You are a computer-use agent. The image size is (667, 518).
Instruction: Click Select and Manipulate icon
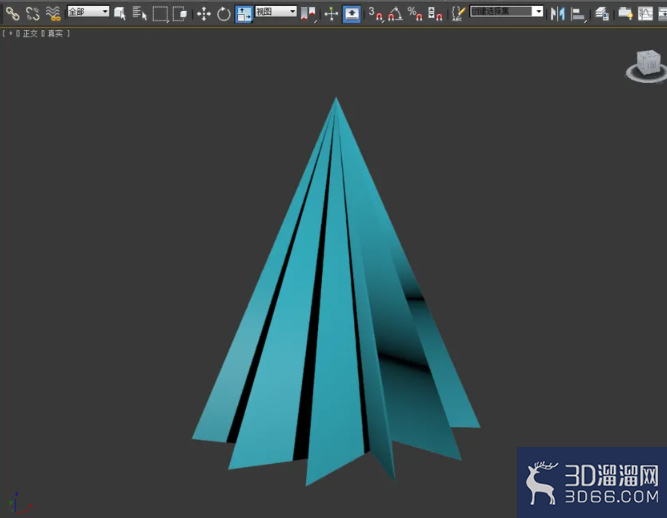coord(331,14)
